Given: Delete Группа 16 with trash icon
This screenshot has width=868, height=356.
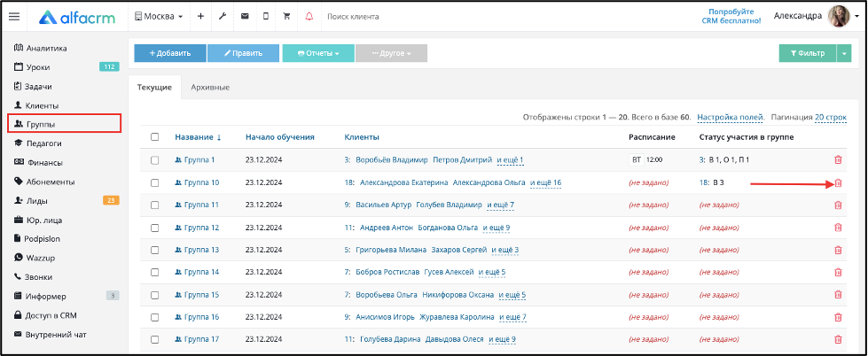Looking at the screenshot, I should [x=838, y=317].
